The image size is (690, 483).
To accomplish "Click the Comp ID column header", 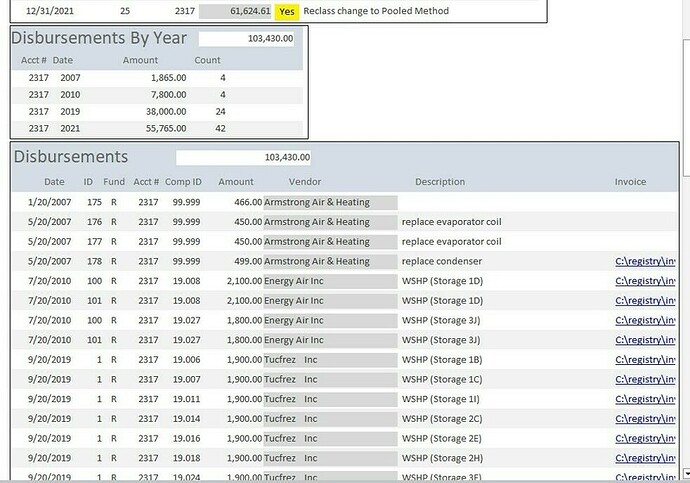I will click(183, 182).
